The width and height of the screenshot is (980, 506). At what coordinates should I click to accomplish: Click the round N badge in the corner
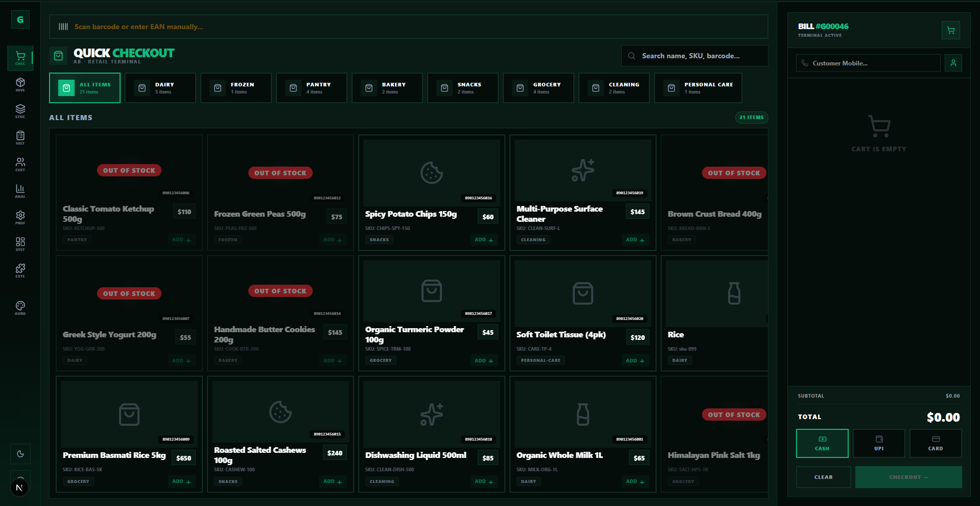pyautogui.click(x=19, y=488)
